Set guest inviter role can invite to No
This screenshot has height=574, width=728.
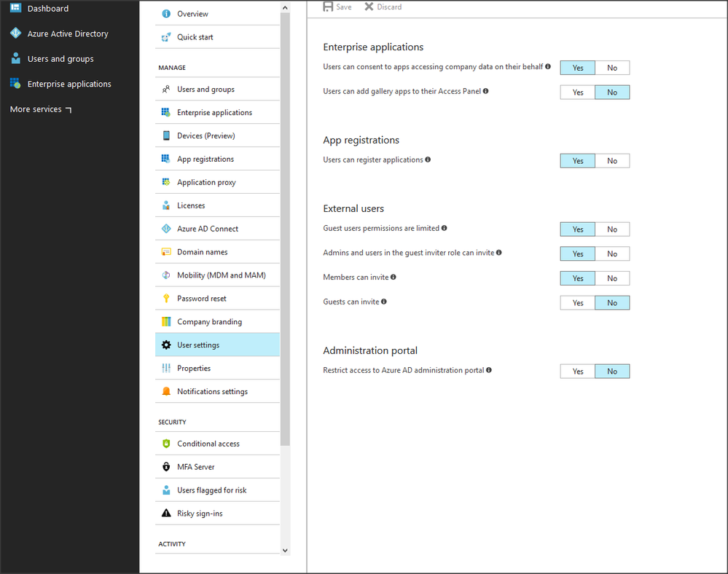point(612,253)
